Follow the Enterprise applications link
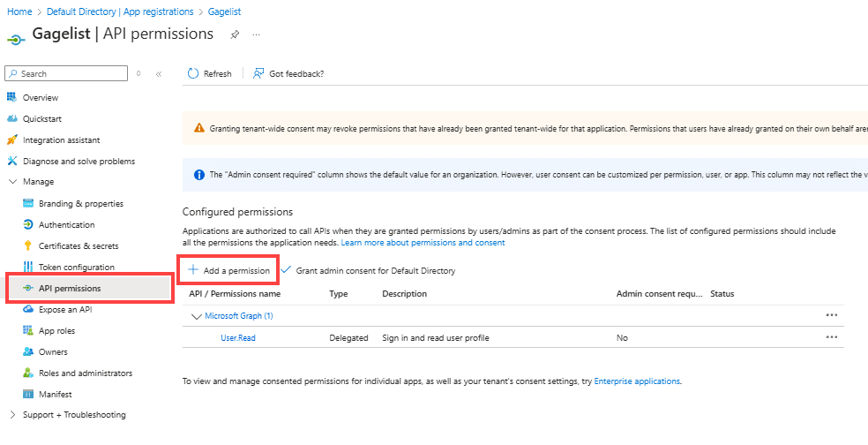The image size is (868, 445). [637, 381]
